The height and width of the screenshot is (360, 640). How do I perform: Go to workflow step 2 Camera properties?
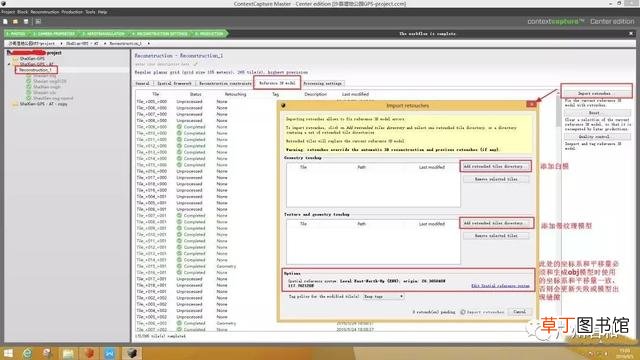54,33
